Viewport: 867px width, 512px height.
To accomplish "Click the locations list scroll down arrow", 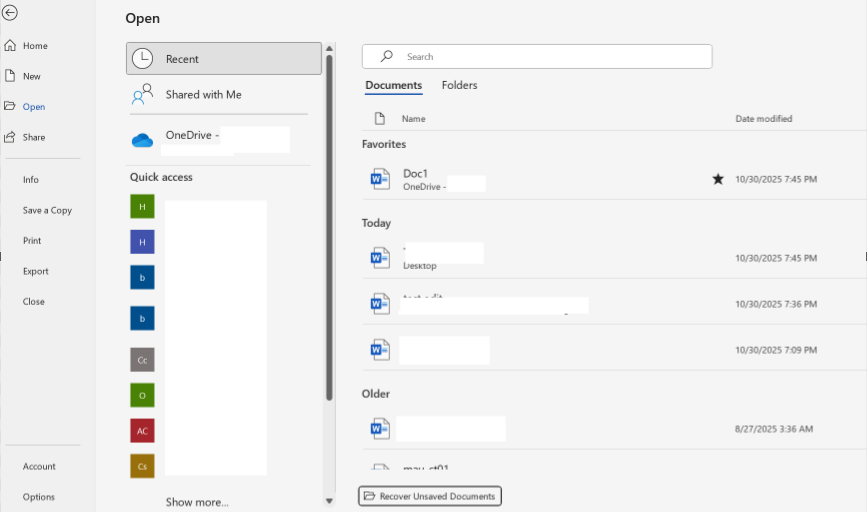I will (x=330, y=501).
